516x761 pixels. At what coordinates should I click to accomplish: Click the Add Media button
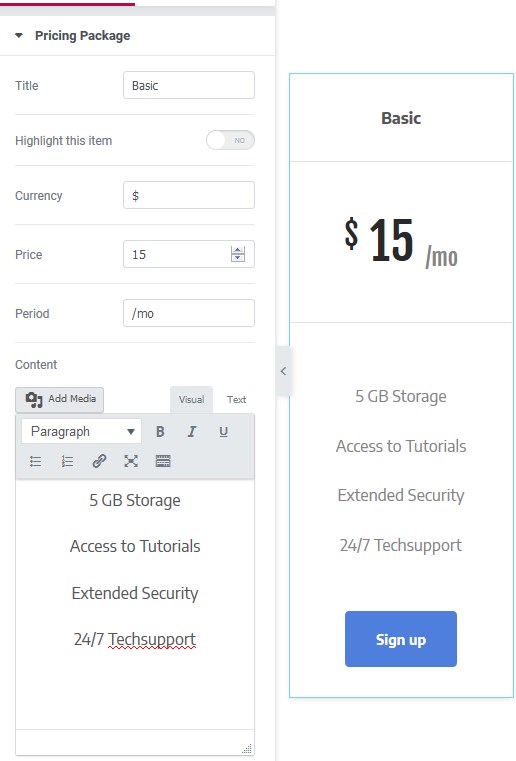click(x=60, y=399)
